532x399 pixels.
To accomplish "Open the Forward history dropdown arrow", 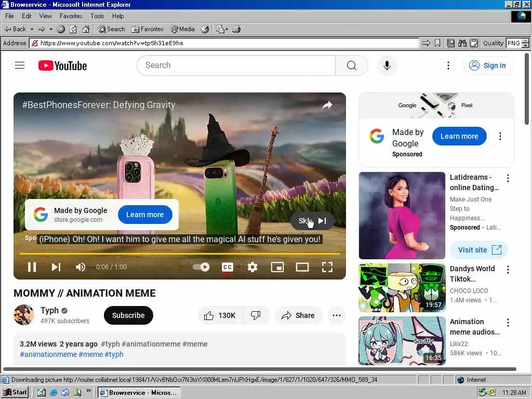I will tap(51, 29).
